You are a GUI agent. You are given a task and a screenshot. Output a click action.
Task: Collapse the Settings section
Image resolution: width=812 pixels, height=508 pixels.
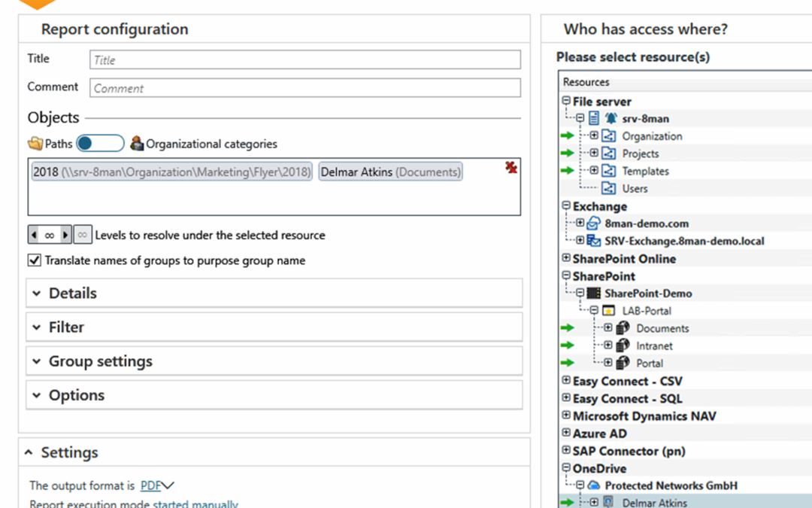(x=29, y=452)
